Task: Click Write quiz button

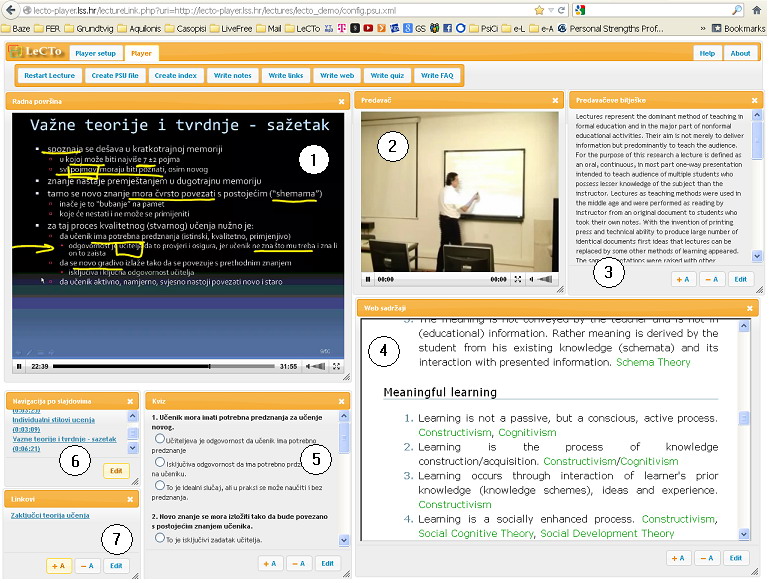Action: 387,75
